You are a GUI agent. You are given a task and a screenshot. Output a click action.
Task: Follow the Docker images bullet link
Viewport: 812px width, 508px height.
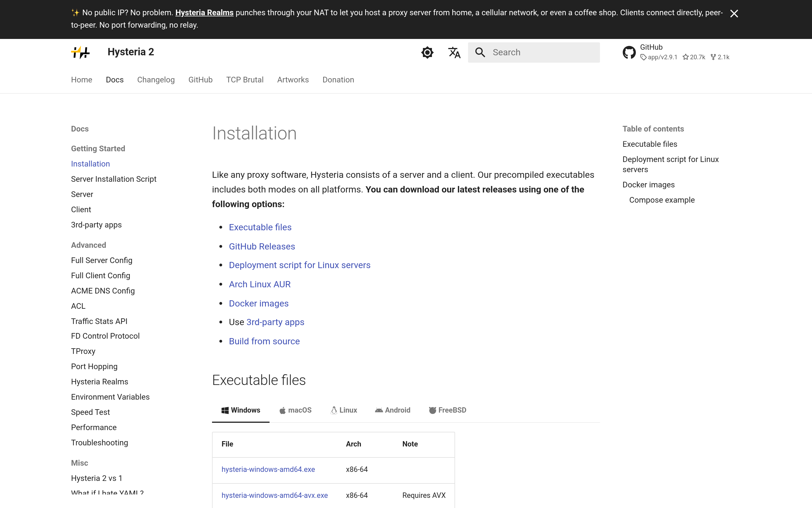[x=259, y=303]
